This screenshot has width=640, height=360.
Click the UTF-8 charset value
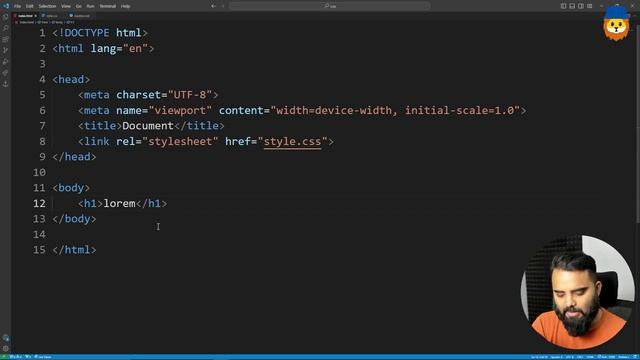point(190,95)
